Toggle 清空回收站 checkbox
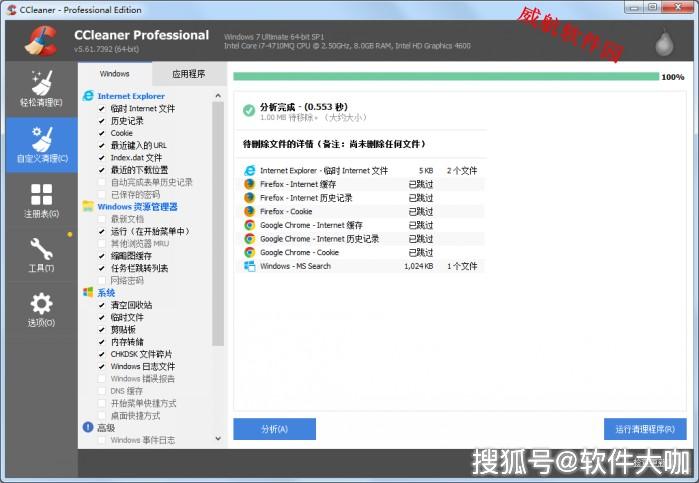699x483 pixels. (x=102, y=305)
